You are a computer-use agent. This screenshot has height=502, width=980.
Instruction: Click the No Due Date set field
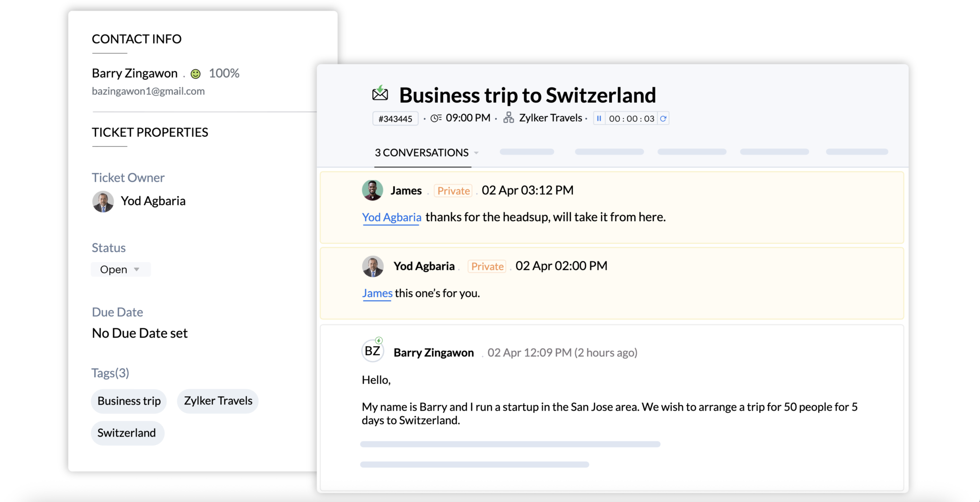click(140, 333)
